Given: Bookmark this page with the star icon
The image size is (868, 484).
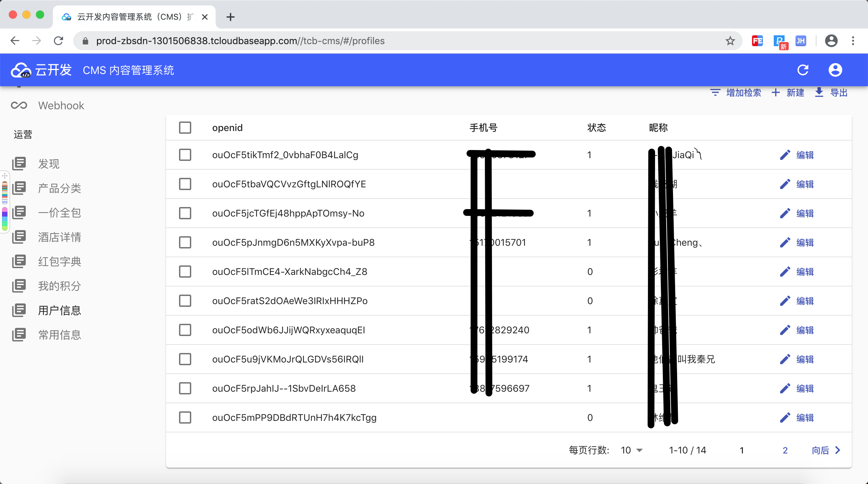Looking at the screenshot, I should pyautogui.click(x=730, y=41).
